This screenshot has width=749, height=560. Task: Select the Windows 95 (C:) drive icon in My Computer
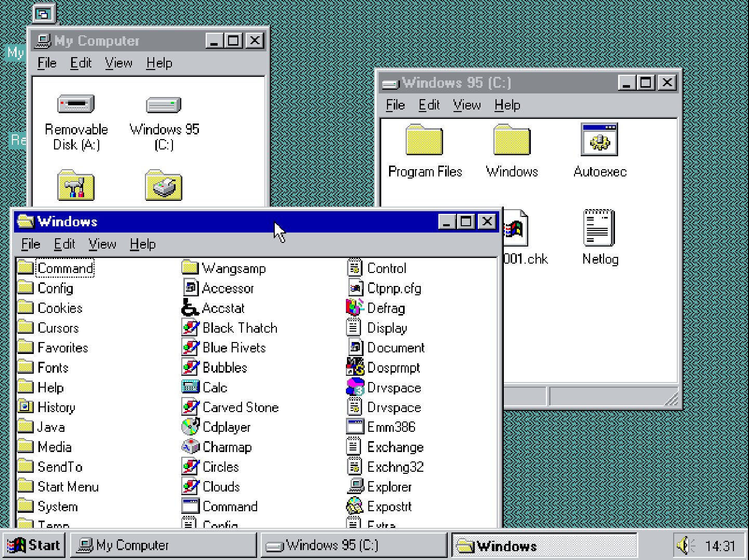coord(164,104)
